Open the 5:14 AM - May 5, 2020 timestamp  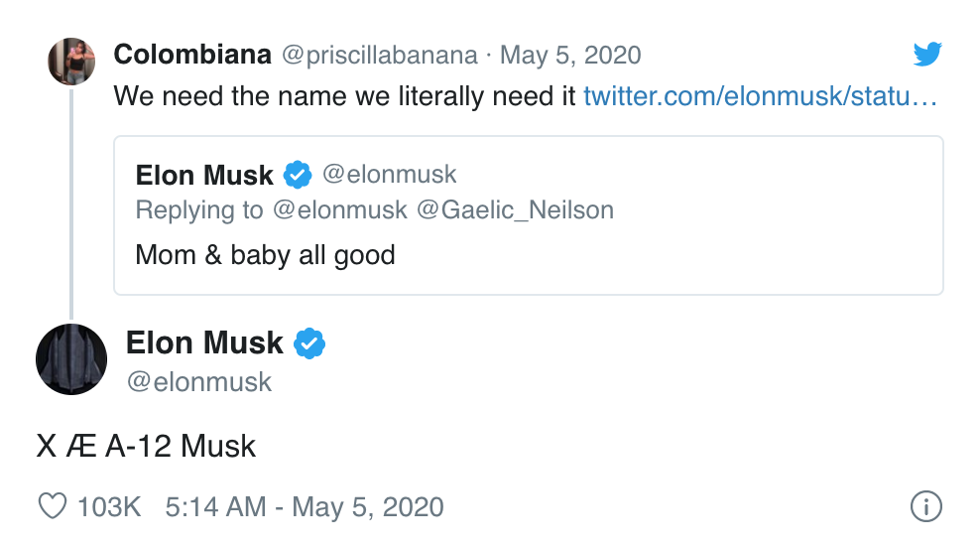(305, 507)
